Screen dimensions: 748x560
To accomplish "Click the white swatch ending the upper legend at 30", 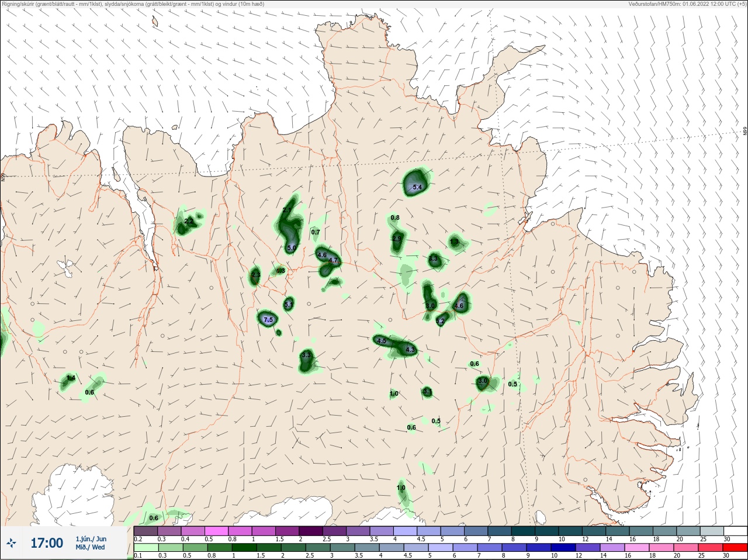I will coord(735,531).
